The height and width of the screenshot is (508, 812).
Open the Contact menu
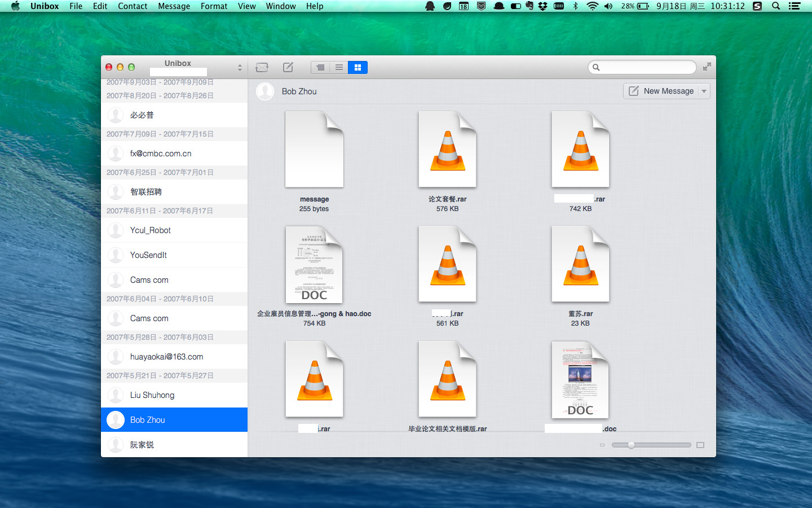(x=133, y=6)
